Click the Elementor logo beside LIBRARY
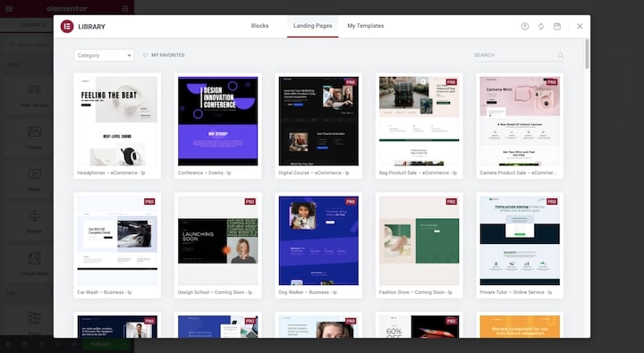Image resolution: width=644 pixels, height=353 pixels. pyautogui.click(x=67, y=26)
